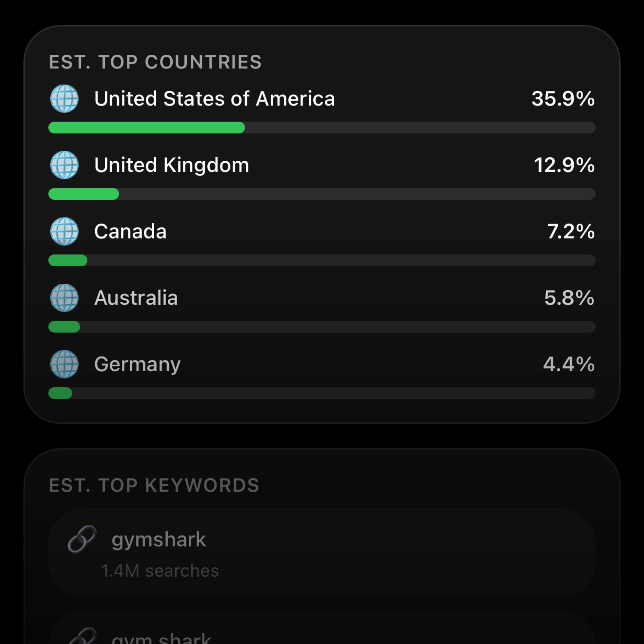Open the gymshark keyword link
The image size is (644, 644).
[322, 553]
